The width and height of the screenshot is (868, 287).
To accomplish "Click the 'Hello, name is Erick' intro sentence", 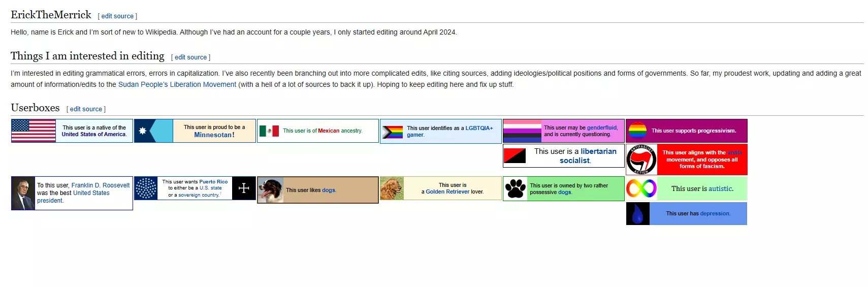I will [x=234, y=32].
